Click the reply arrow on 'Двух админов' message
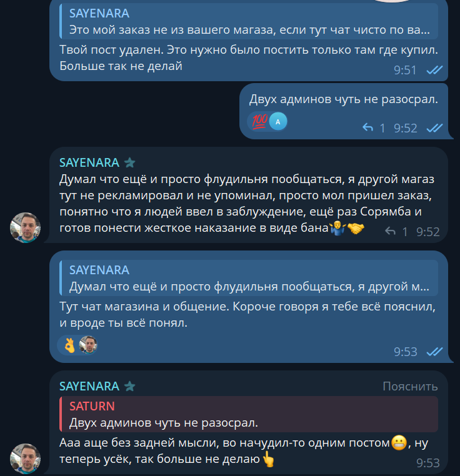 pos(367,127)
